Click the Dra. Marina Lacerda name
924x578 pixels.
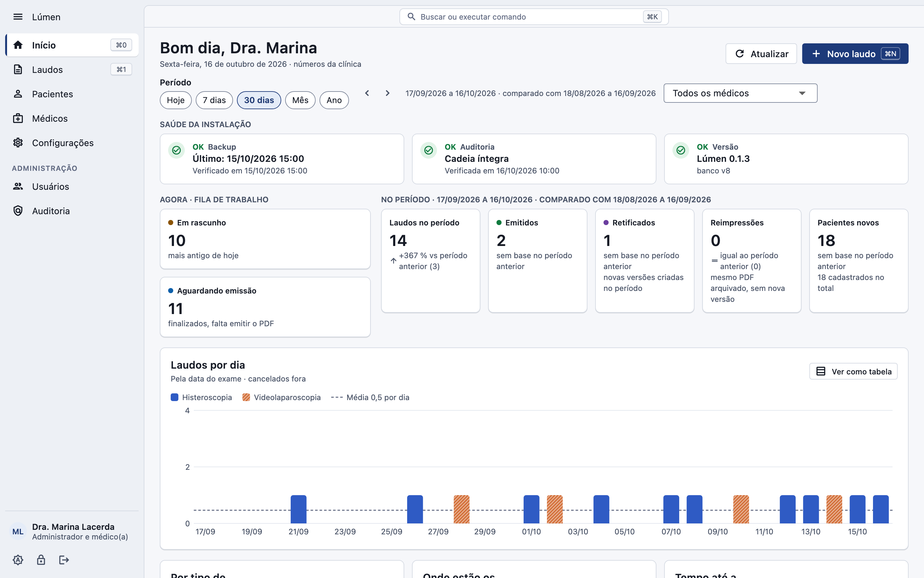click(x=73, y=527)
